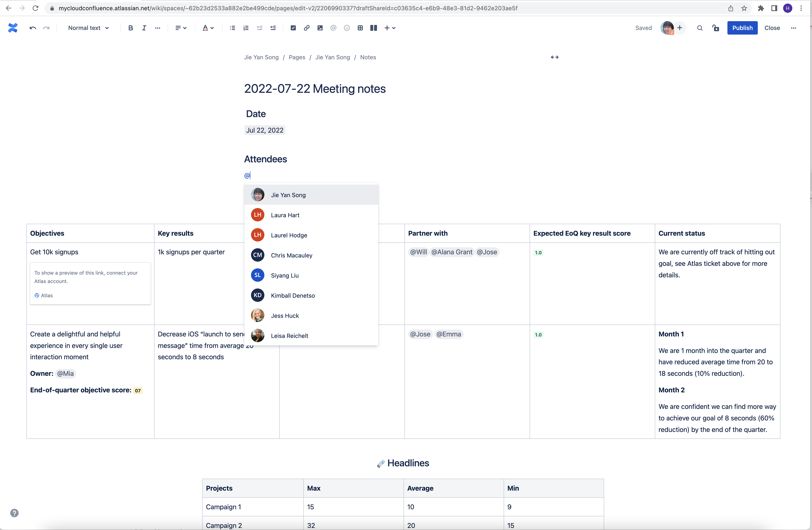Publish the current Confluence page
This screenshot has width=812, height=530.
[742, 28]
